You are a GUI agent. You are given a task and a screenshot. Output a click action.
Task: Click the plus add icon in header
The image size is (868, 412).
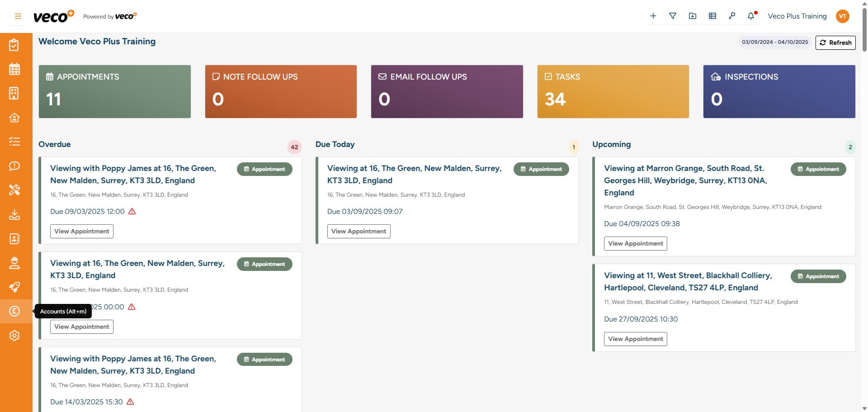point(653,16)
